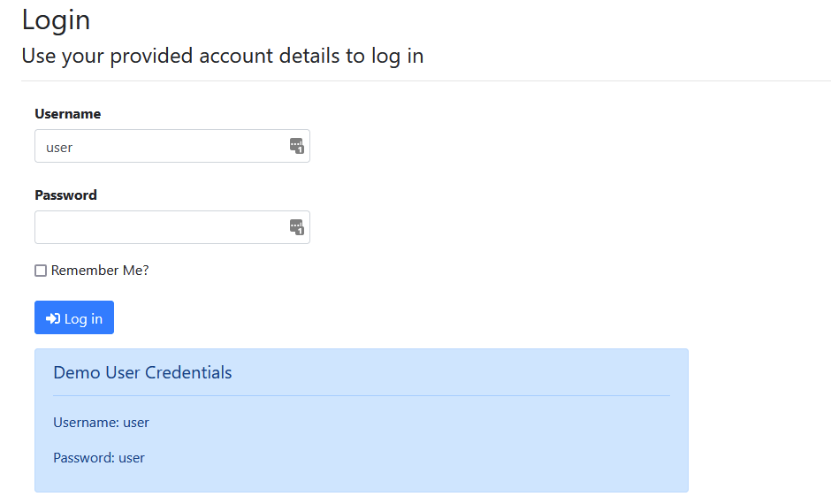The width and height of the screenshot is (831, 504).
Task: Click the "Use your provided account details" subtitle
Action: point(222,56)
